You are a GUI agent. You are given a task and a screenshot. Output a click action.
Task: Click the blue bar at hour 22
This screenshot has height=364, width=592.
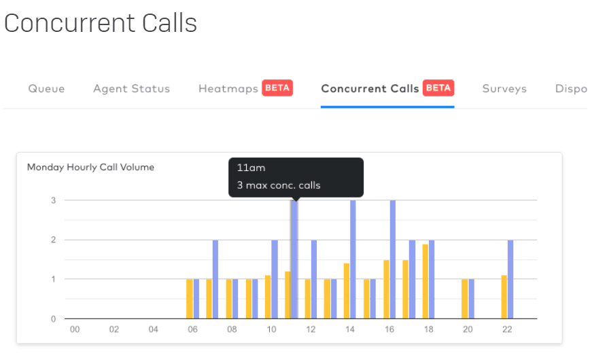(510, 279)
